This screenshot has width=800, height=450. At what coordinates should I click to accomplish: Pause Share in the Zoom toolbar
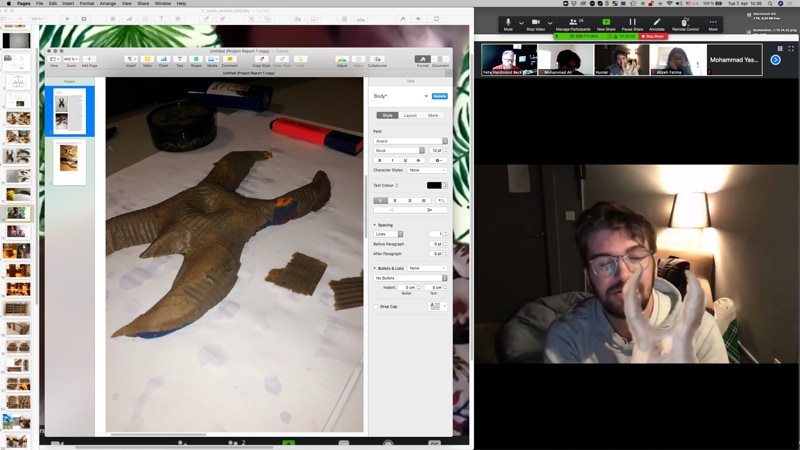[x=632, y=24]
